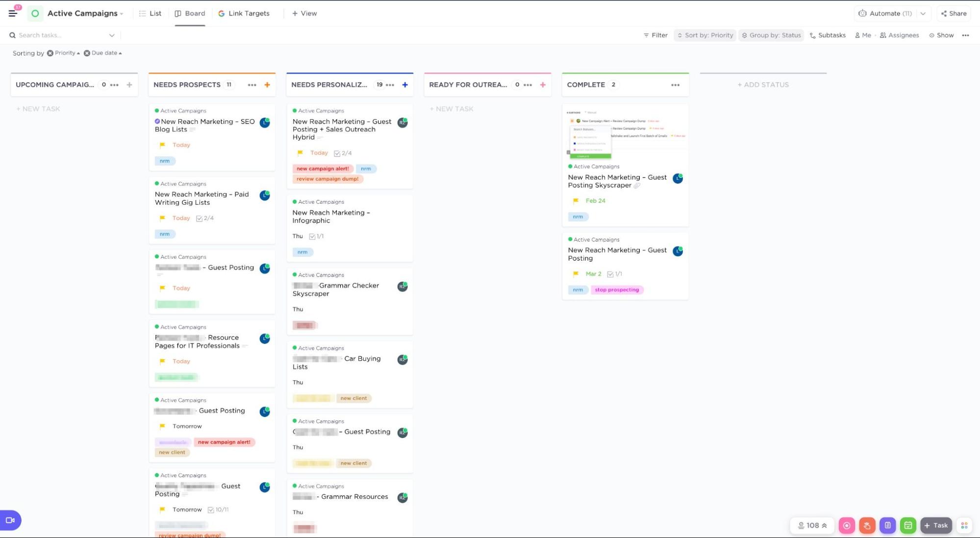
Task: Open the green calendar icon in bottom bar
Action: point(908,525)
